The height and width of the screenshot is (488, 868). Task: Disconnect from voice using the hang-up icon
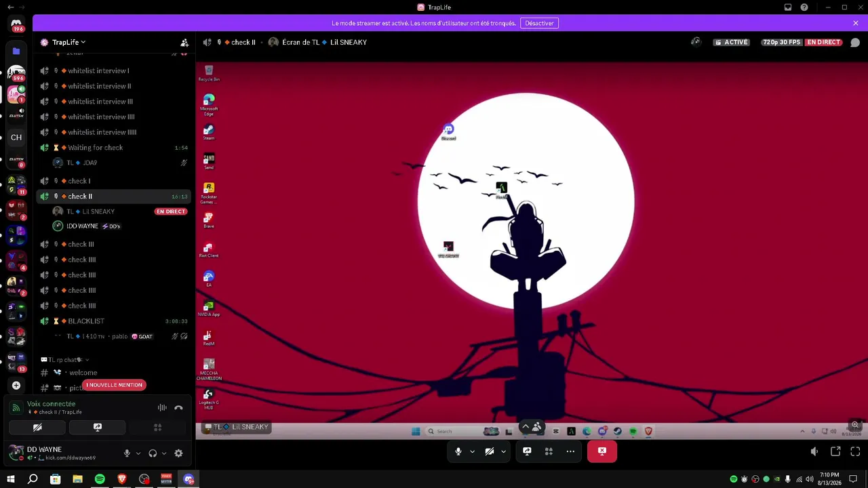click(178, 407)
